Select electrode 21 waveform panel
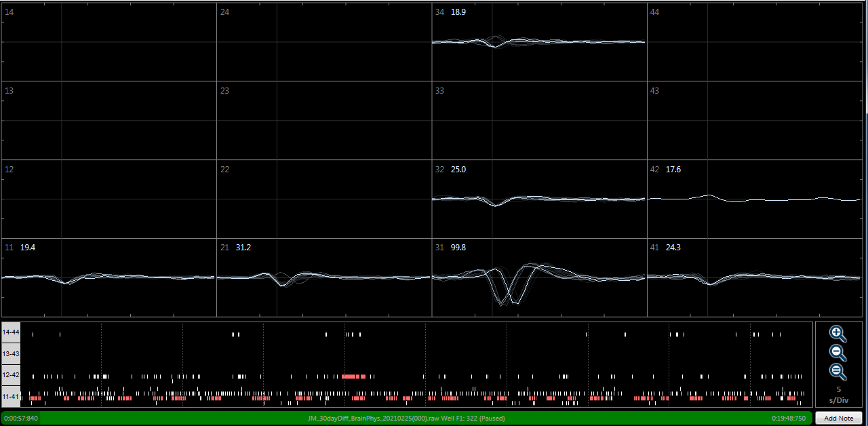Viewport: 868px width, 426px height. point(324,277)
